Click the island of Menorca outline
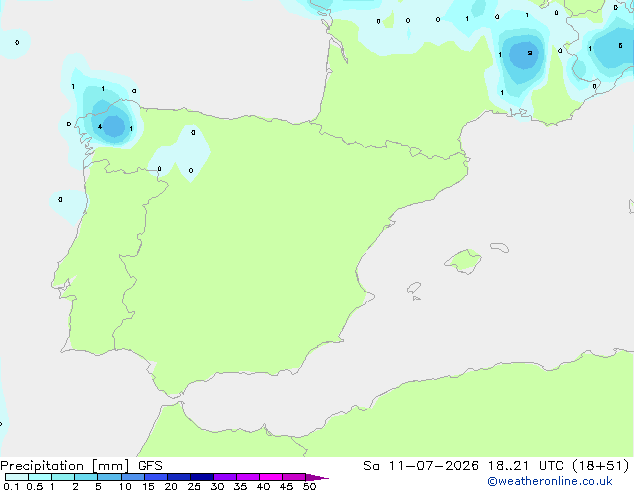 (499, 247)
